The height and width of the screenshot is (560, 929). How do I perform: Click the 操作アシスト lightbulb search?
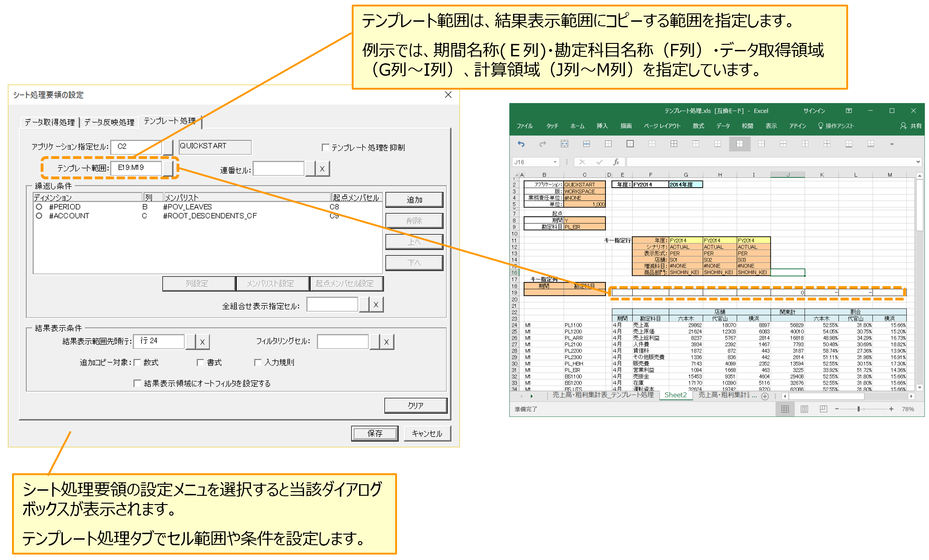coord(836,126)
